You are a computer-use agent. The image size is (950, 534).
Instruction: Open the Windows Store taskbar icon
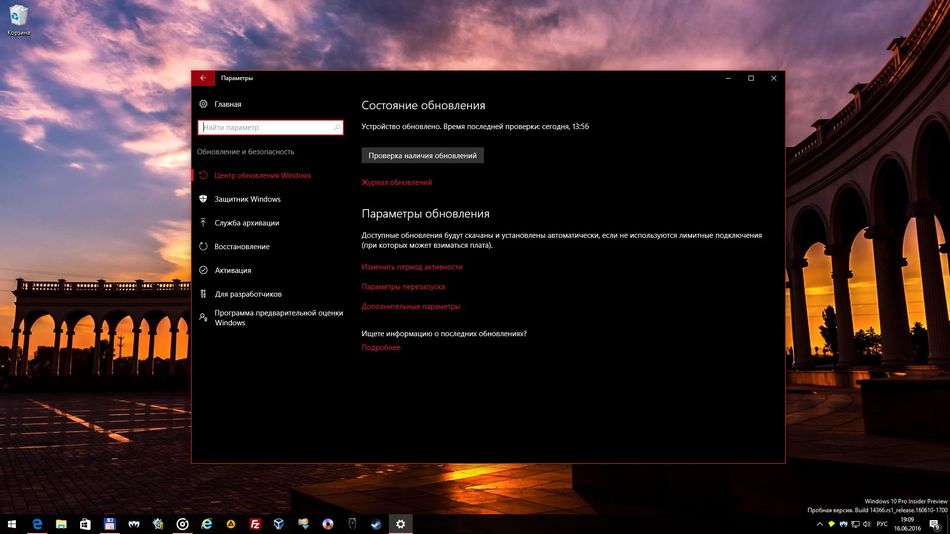[x=85, y=524]
